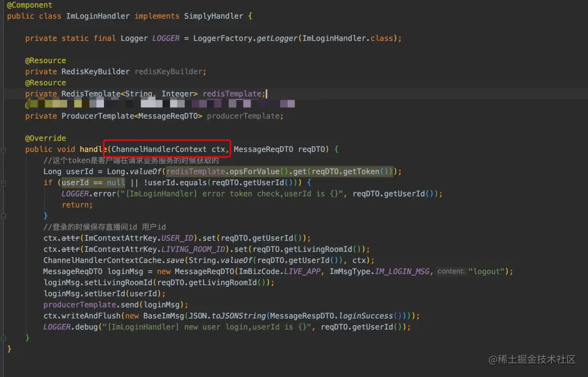Image resolution: width=588 pixels, height=377 pixels.
Task: Click loginMsg in its variable declaration
Action: [x=125, y=271]
